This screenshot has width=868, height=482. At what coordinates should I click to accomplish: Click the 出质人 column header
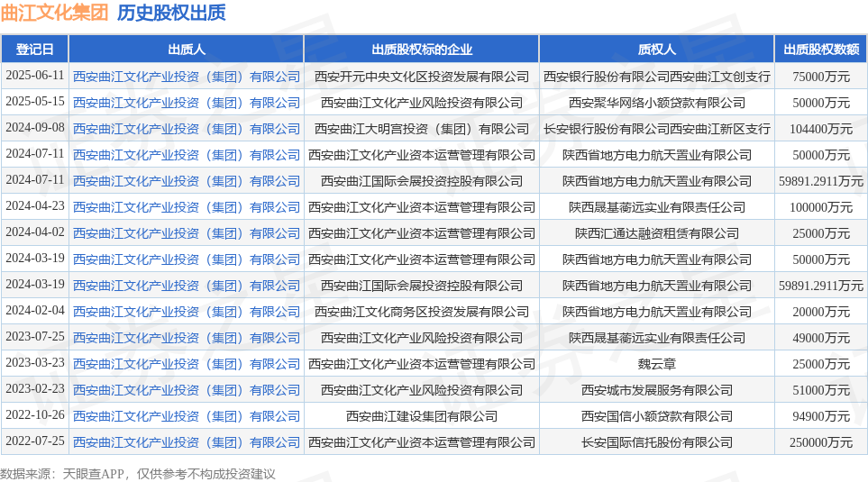coord(187,50)
